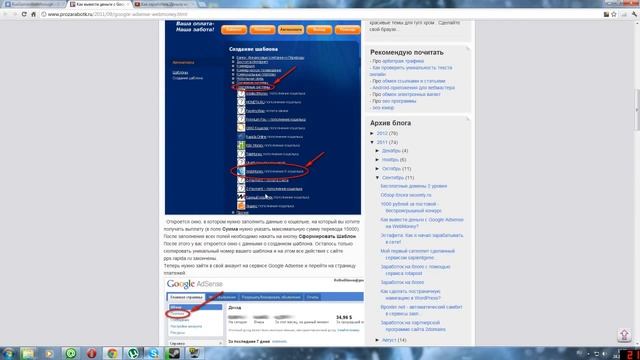The height and width of the screenshot is (360, 640).
Task: Open Windows Explorer from the taskbar
Action: pyautogui.click(x=28, y=353)
